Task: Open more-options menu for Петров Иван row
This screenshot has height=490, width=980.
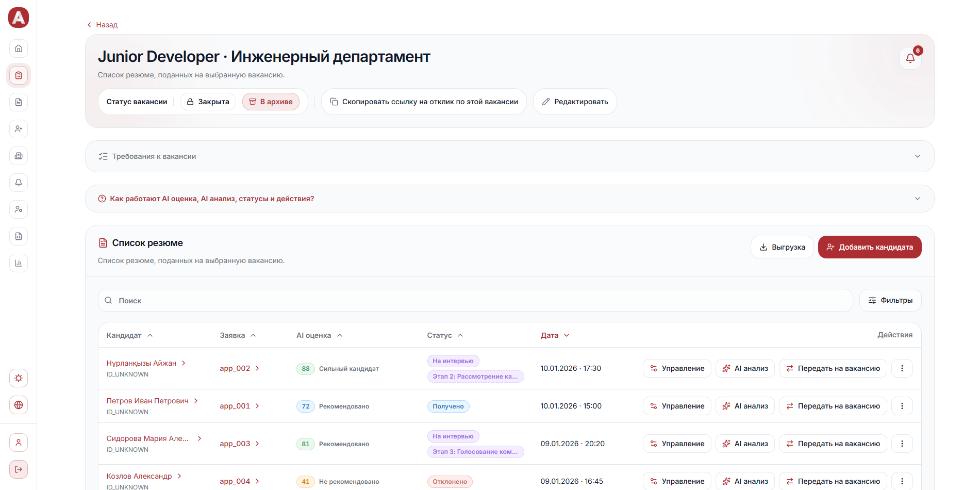Action: click(902, 406)
